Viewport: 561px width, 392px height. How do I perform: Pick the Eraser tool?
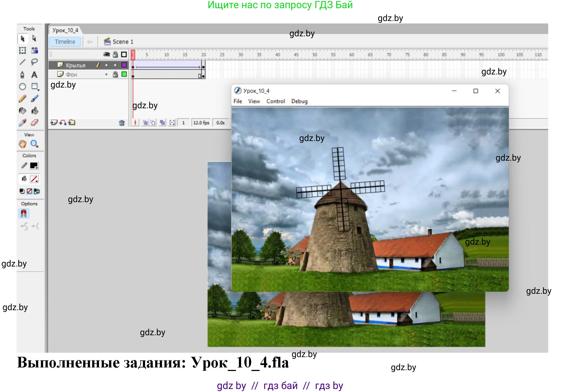coord(34,122)
